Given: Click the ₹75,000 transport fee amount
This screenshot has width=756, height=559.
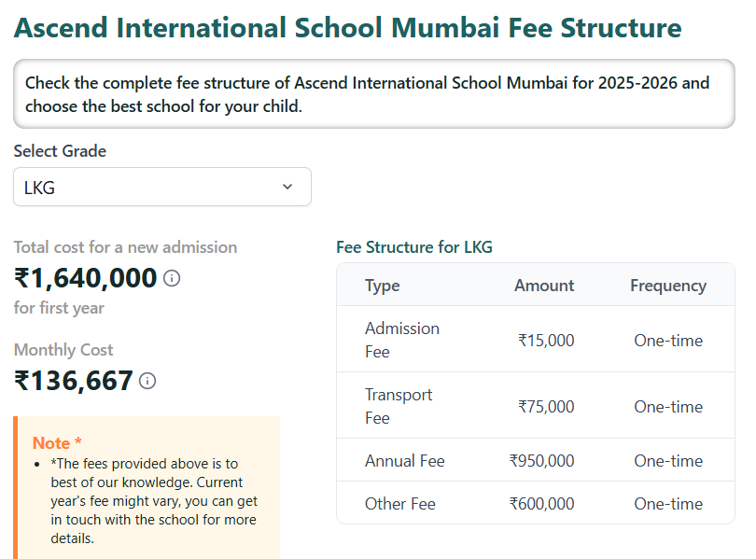Looking at the screenshot, I should coord(546,407).
